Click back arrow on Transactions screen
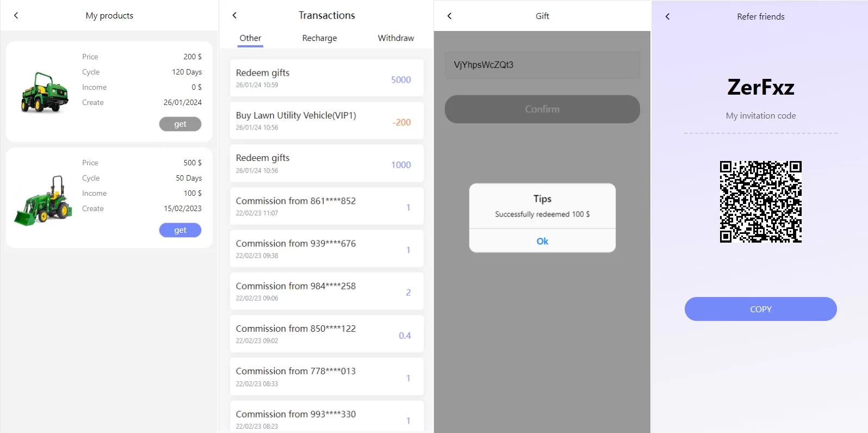 click(x=234, y=15)
